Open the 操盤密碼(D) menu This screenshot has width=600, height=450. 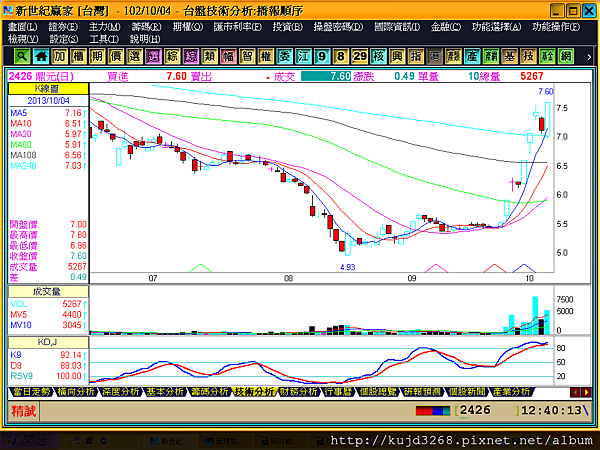point(338,27)
